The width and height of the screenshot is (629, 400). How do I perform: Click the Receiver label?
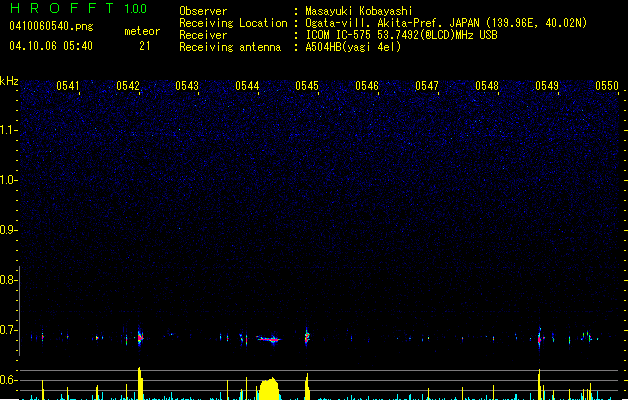[x=203, y=35]
